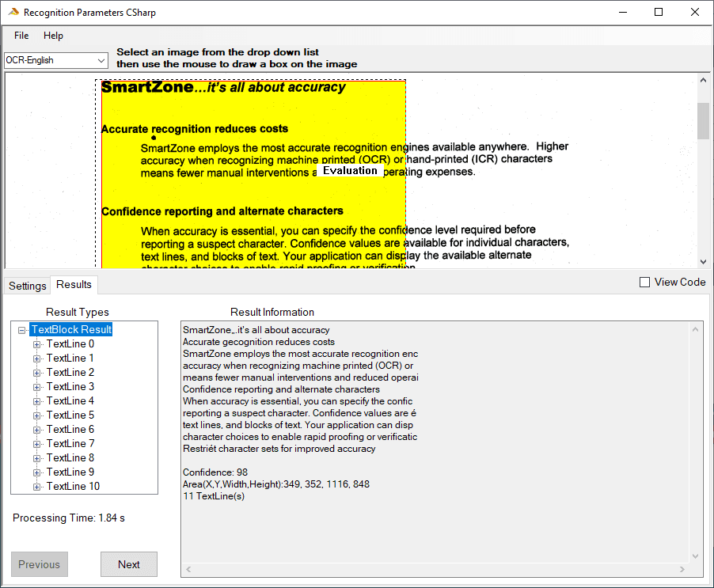Screen dimensions: 714x588
Task: Click the image viewer vertical scrollbar thumb
Action: click(704, 120)
